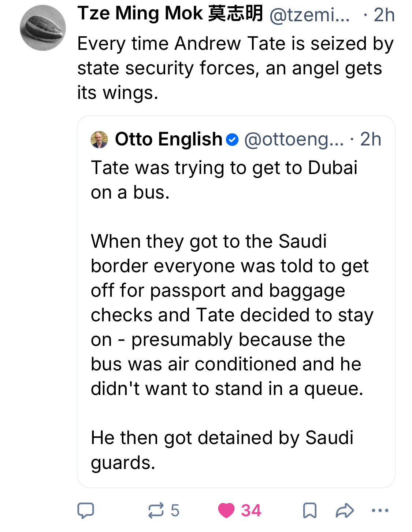Open the three-dot more options menu

point(380,510)
